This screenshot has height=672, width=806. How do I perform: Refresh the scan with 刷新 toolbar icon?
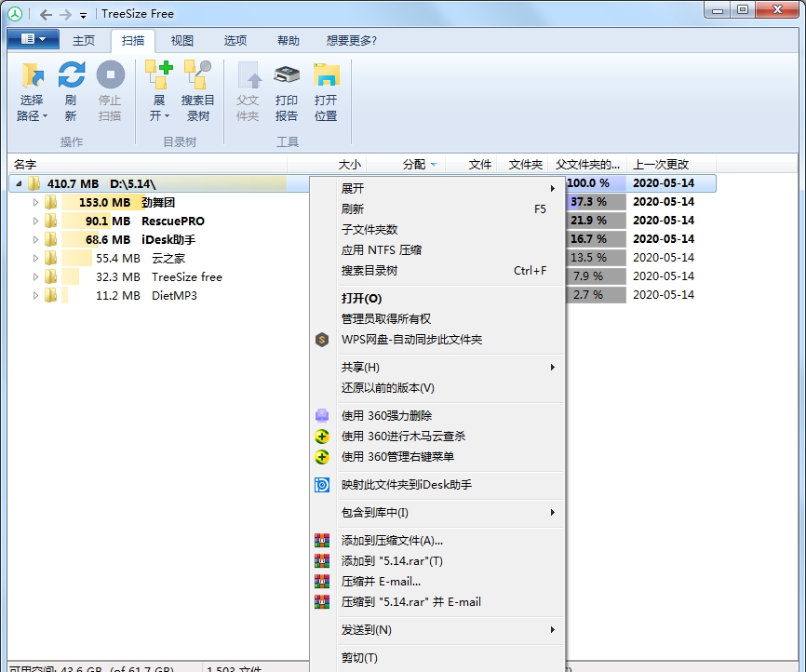[x=71, y=90]
